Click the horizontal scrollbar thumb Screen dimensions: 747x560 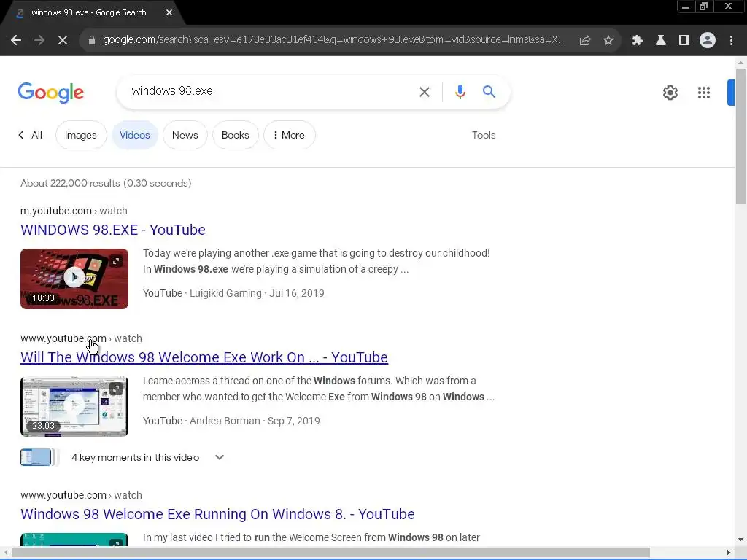330,552
